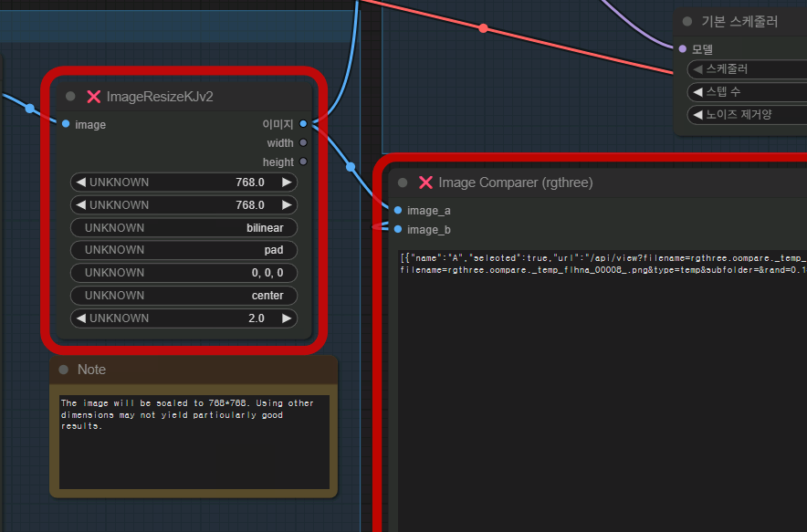Image resolution: width=807 pixels, height=532 pixels.
Task: Select the height output socket
Action: (x=303, y=162)
